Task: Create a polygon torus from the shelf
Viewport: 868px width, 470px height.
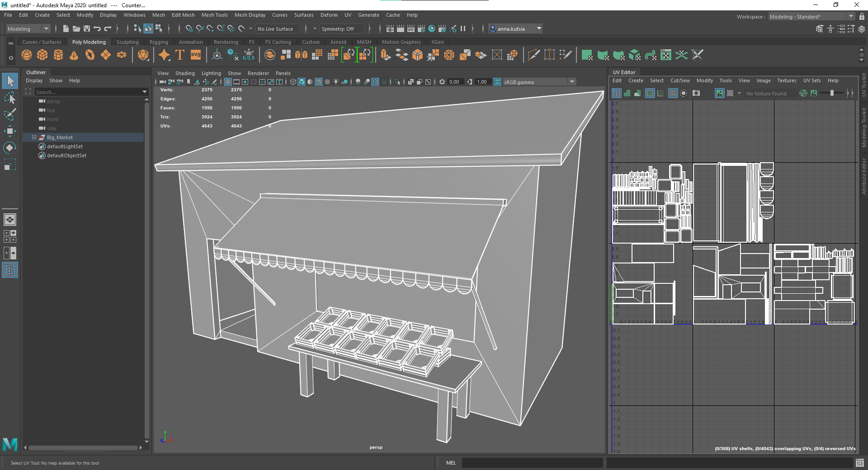Action: 90,55
